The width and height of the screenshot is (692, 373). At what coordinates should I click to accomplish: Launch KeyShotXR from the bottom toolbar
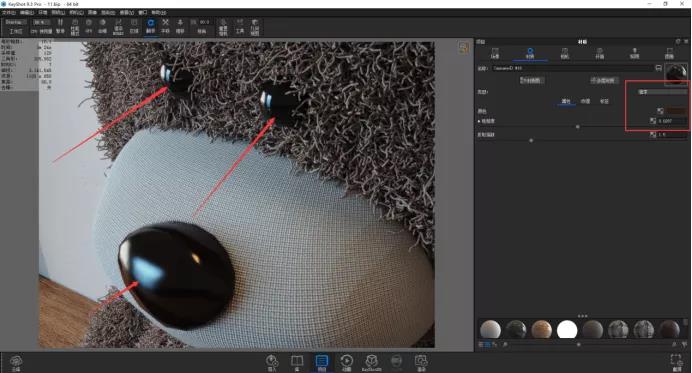(x=372, y=362)
